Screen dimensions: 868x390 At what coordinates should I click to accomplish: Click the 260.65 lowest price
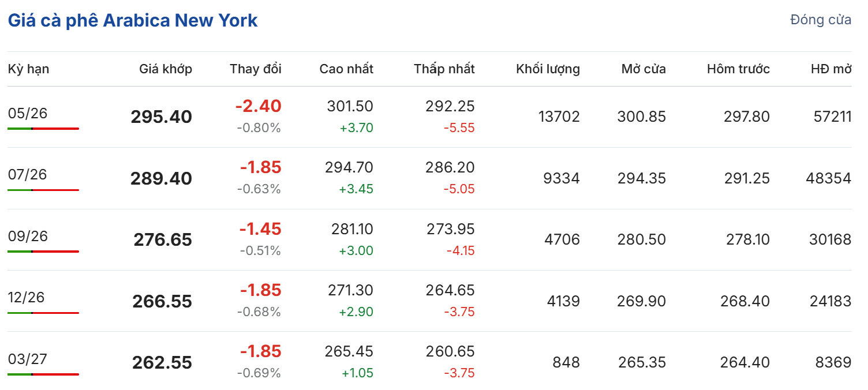pos(450,351)
